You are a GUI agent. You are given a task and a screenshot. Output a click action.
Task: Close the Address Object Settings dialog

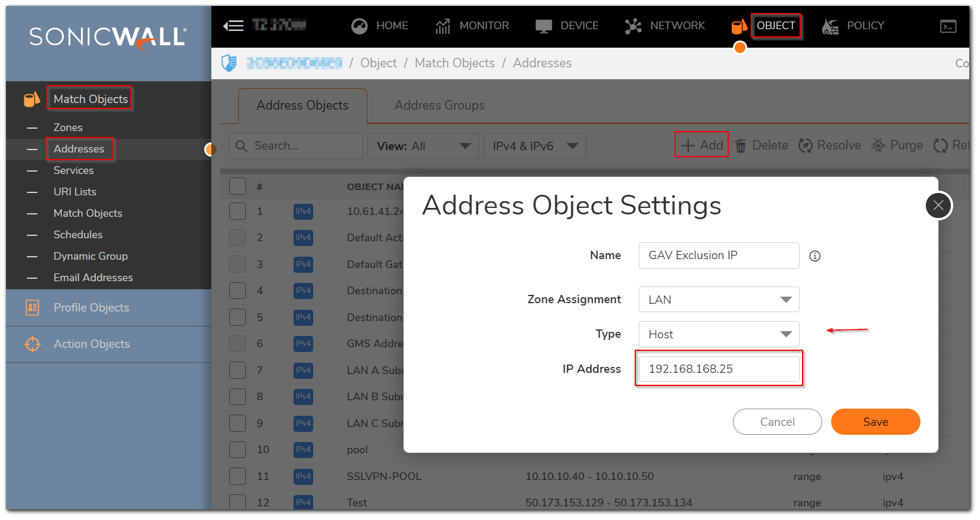click(938, 205)
